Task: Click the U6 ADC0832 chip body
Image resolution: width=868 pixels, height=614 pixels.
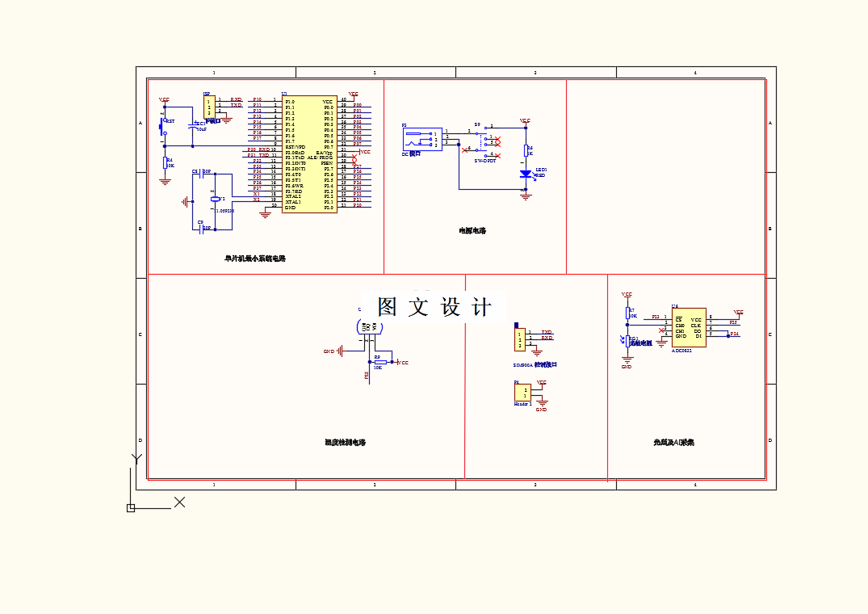Action: tap(690, 328)
